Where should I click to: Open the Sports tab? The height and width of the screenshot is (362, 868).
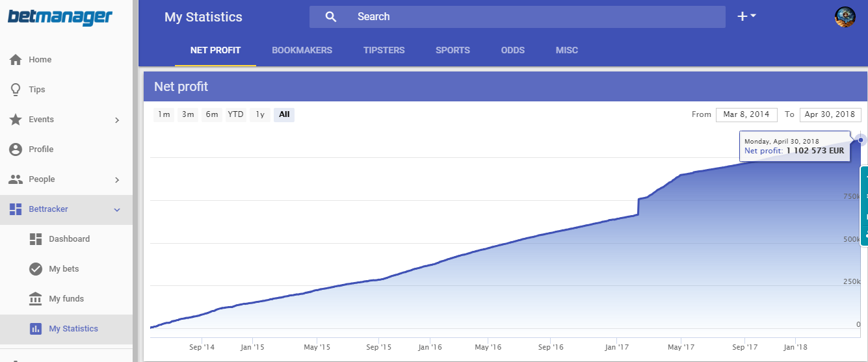point(453,50)
